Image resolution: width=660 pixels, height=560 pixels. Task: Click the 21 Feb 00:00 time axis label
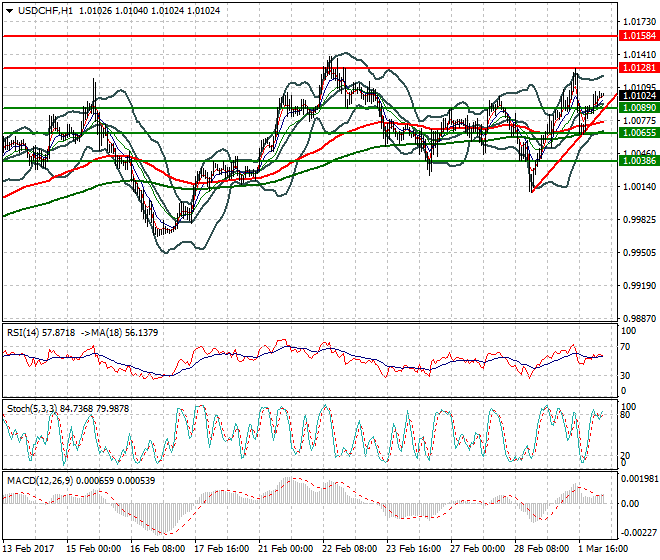click(285, 549)
